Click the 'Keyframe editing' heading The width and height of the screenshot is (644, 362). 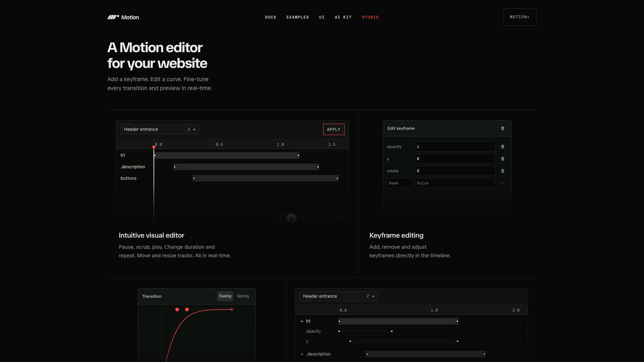[396, 235]
